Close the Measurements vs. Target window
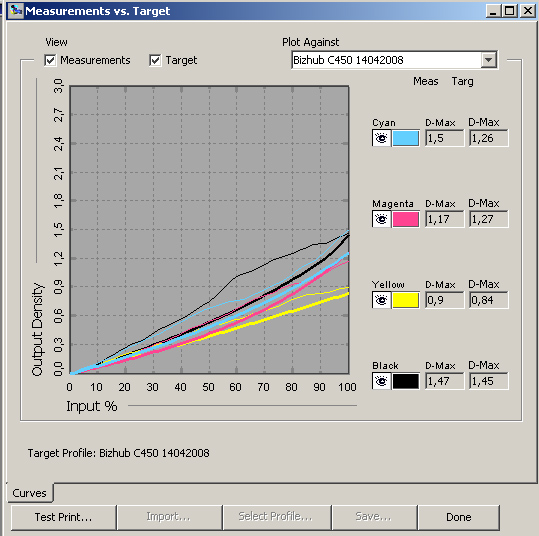This screenshot has height=536, width=539. pyautogui.click(x=528, y=11)
